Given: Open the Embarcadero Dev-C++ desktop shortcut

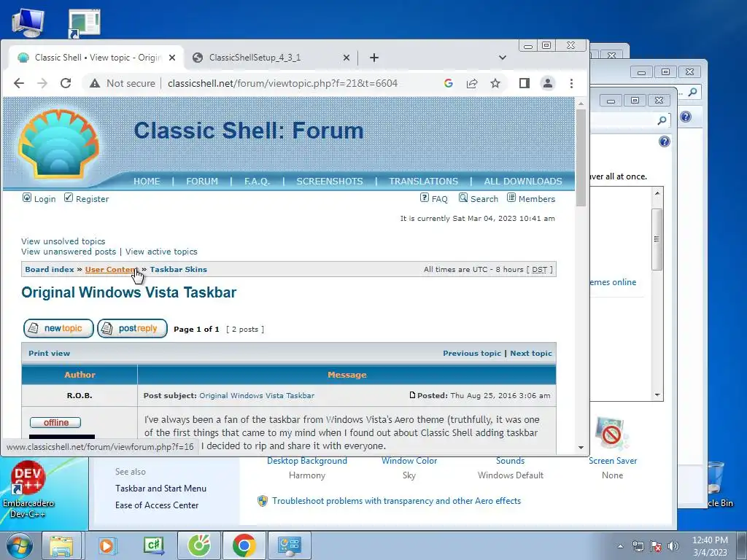Looking at the screenshot, I should [28, 489].
